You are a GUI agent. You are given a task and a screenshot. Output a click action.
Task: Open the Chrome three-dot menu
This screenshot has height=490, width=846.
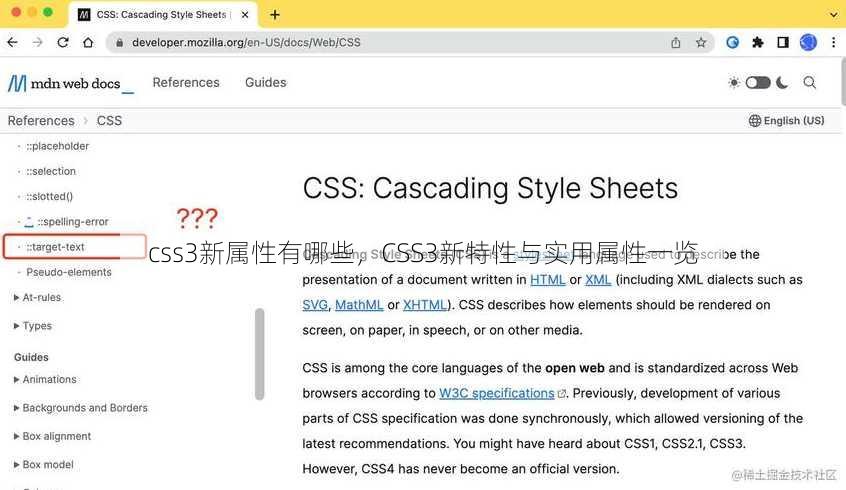click(x=834, y=42)
